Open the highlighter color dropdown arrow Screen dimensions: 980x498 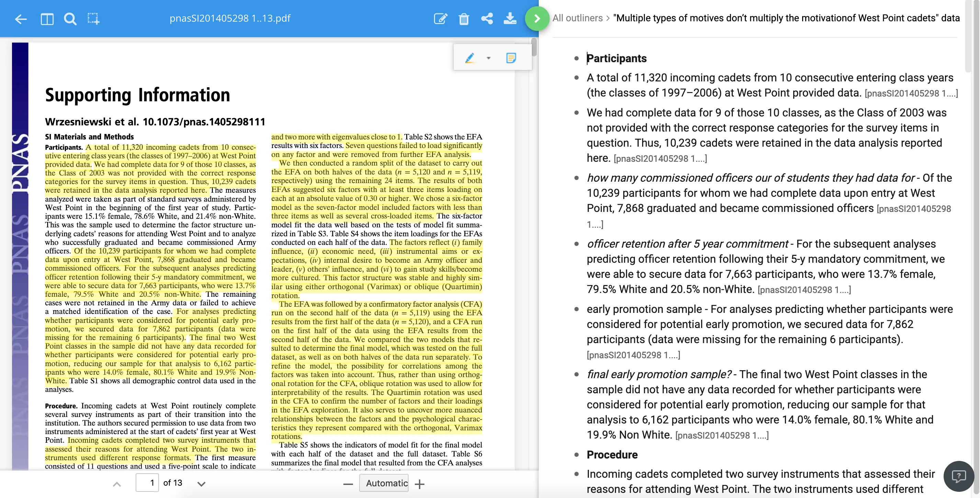(489, 58)
